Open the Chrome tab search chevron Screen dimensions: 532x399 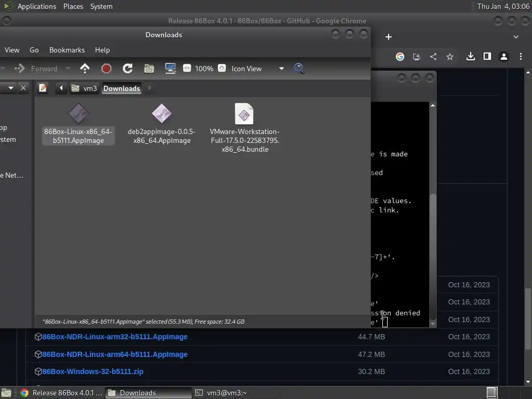coord(516,37)
